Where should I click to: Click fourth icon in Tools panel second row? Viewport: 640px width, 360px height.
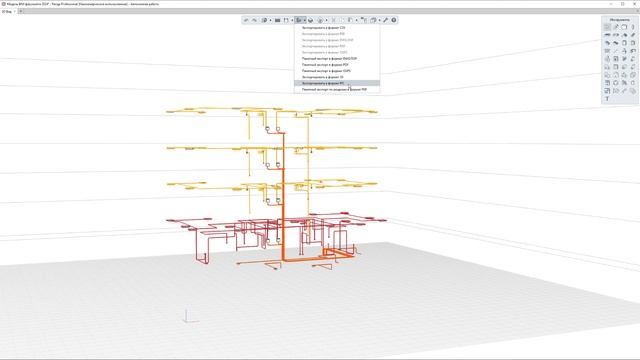tap(633, 35)
